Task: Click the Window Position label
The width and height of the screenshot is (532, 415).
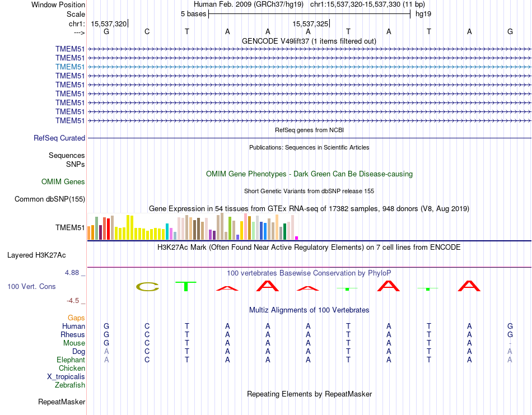Action: pyautogui.click(x=58, y=4)
